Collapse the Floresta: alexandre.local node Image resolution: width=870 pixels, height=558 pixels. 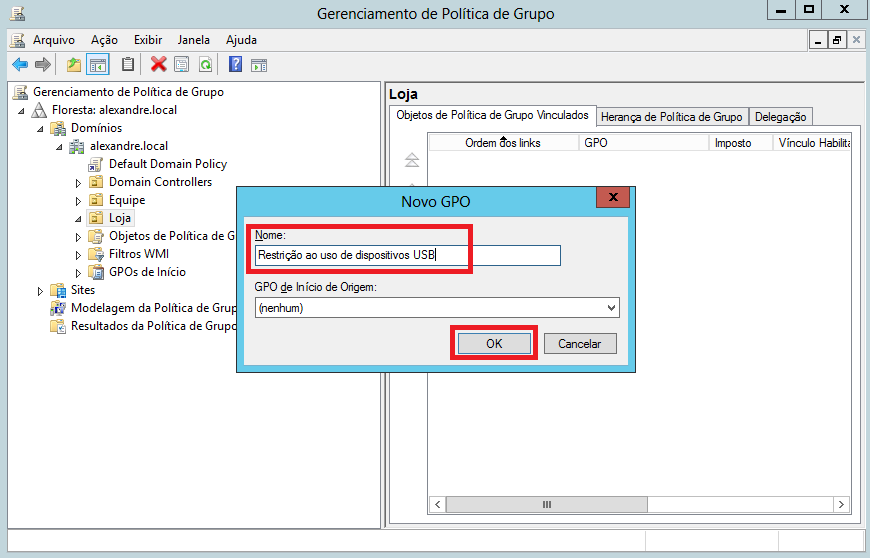pos(21,111)
